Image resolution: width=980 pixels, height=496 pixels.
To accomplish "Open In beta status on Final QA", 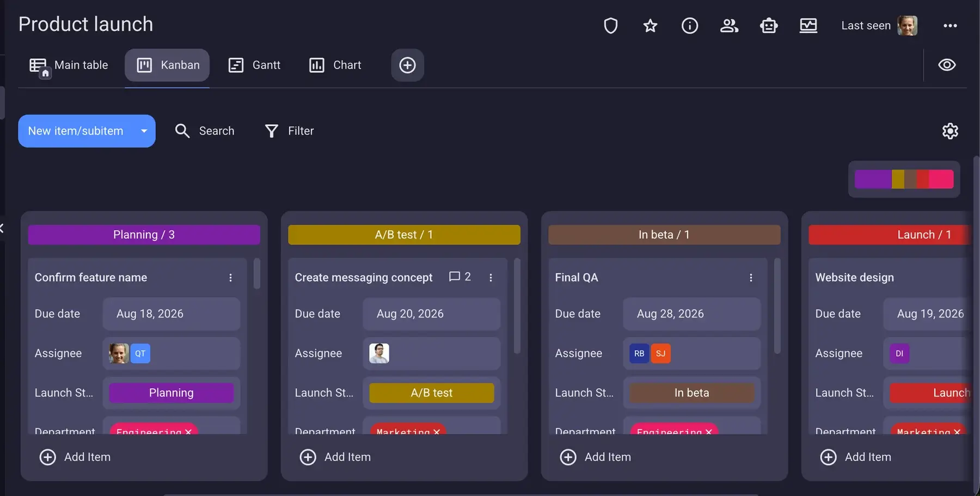I will 692,393.
